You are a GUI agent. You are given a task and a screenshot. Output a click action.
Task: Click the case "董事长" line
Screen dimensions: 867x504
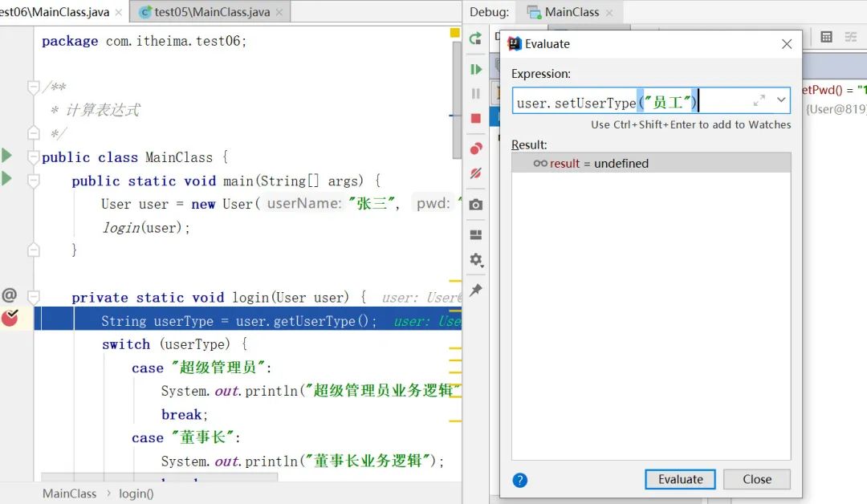[185, 437]
